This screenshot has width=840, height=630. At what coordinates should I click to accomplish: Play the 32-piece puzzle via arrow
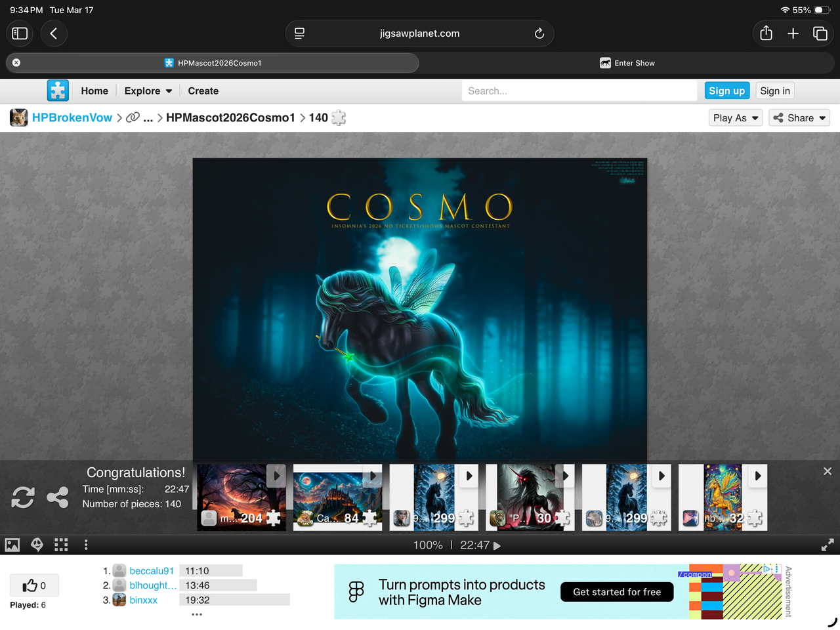pyautogui.click(x=758, y=476)
